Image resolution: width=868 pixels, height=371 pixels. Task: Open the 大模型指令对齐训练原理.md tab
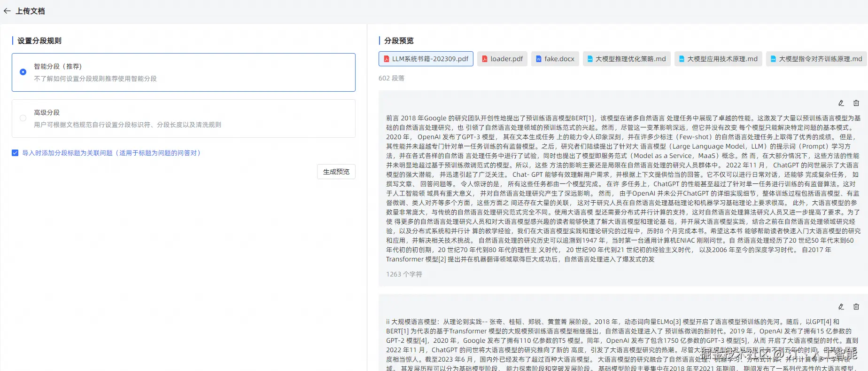pyautogui.click(x=816, y=59)
